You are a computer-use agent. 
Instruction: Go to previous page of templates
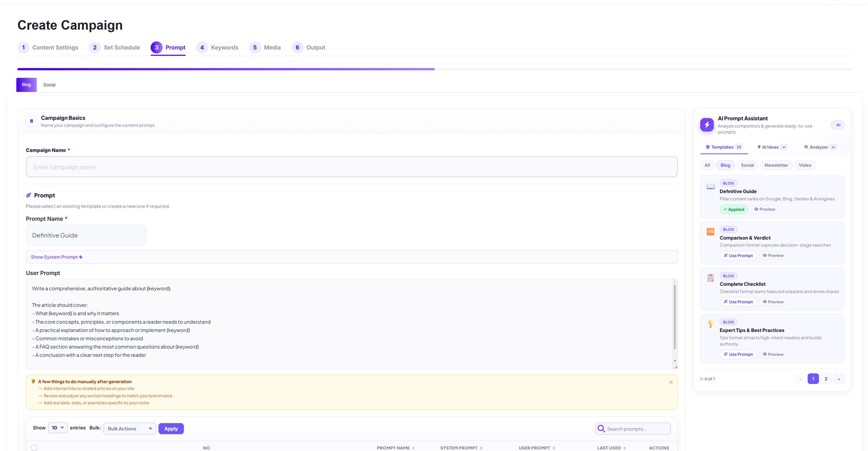pyautogui.click(x=800, y=379)
